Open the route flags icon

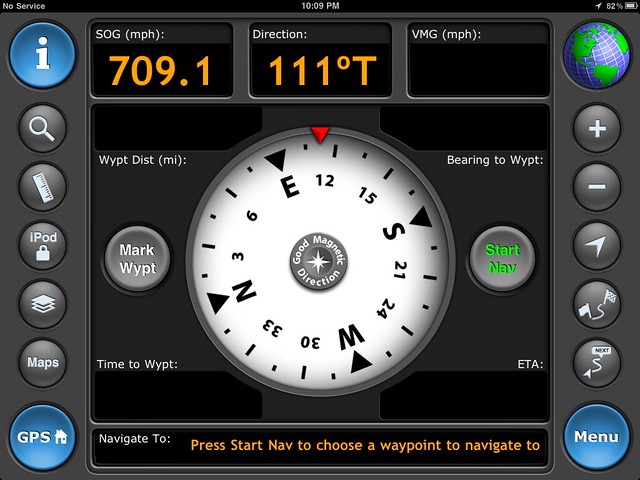pyautogui.click(x=597, y=304)
